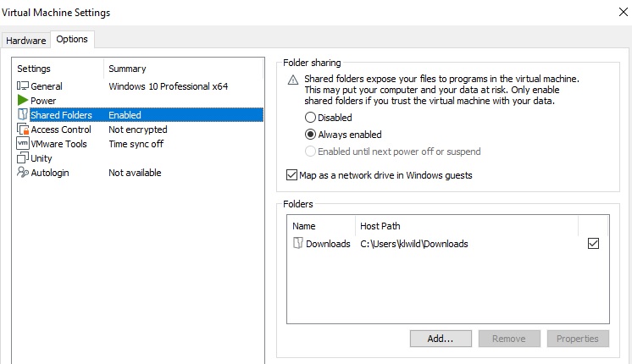Click the Summary column header
Viewport: 632px width, 364px height.
[x=127, y=69]
